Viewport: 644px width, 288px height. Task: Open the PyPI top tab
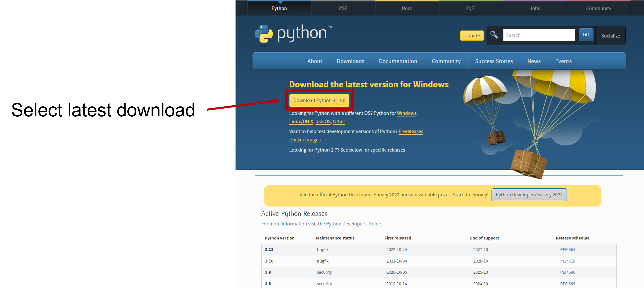pos(471,8)
